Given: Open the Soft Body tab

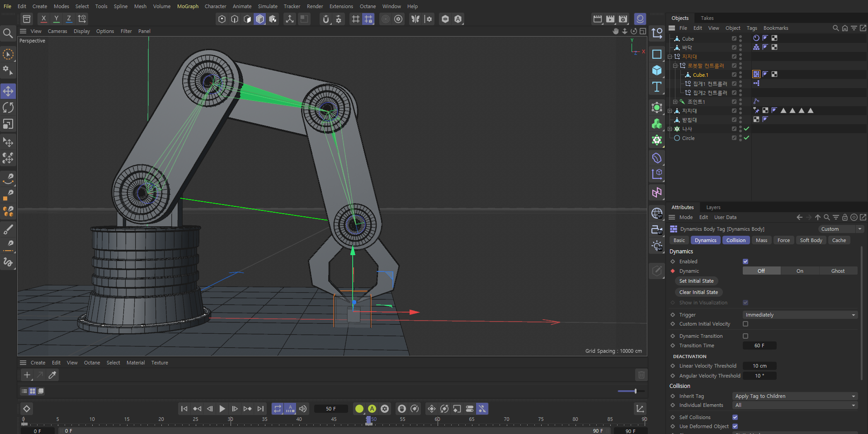Looking at the screenshot, I should coord(811,240).
